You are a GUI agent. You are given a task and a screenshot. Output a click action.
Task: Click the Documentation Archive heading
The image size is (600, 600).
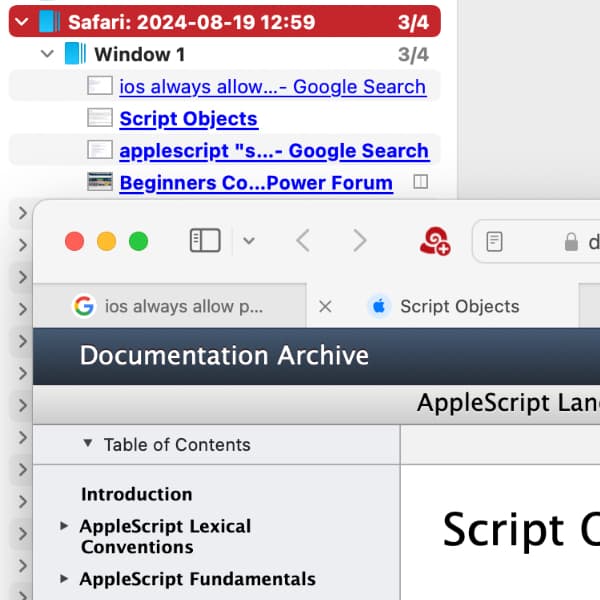(x=224, y=355)
